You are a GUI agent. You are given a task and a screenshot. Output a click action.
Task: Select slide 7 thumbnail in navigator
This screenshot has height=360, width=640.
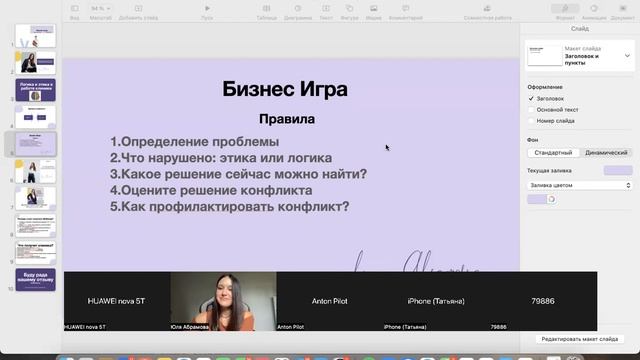36,198
